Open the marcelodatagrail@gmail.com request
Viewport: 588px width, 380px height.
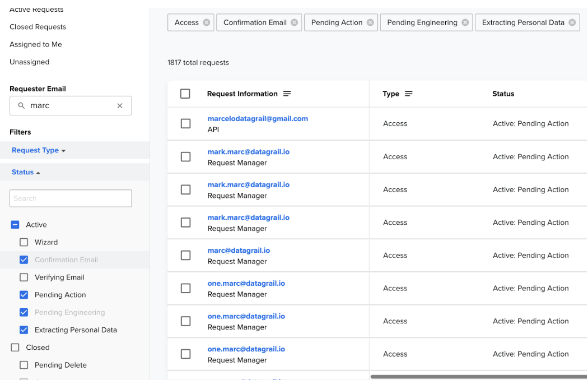(x=258, y=119)
